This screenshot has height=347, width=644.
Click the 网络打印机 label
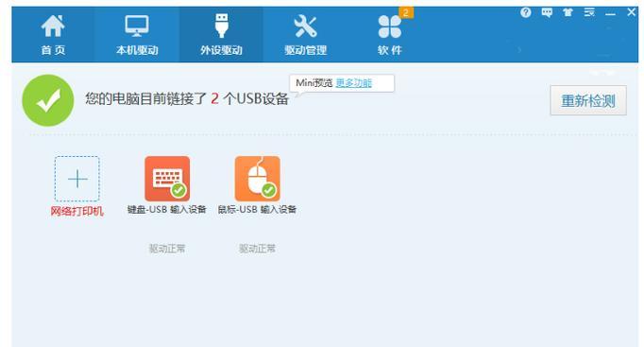click(x=76, y=212)
